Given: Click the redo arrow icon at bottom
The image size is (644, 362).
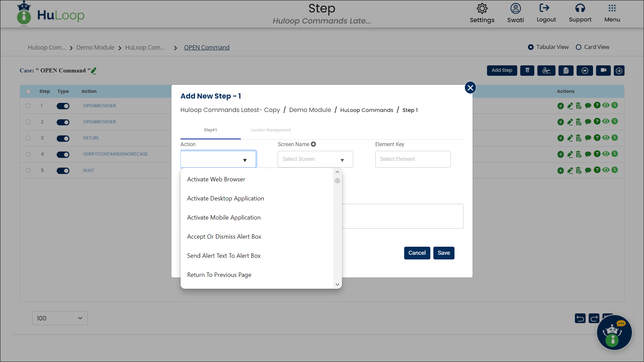Looking at the screenshot, I should point(594,318).
